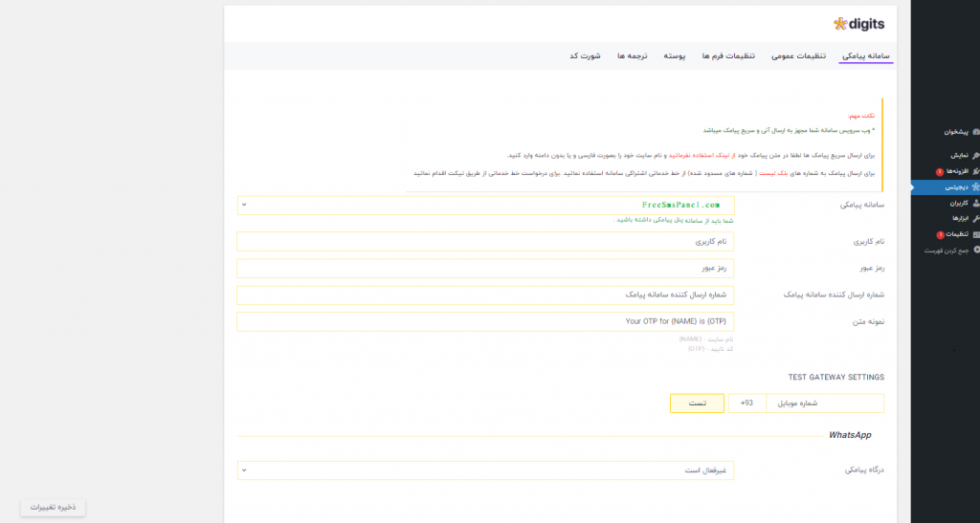Open کاربران in the sidebar menu
The image size is (980, 523).
[959, 203]
